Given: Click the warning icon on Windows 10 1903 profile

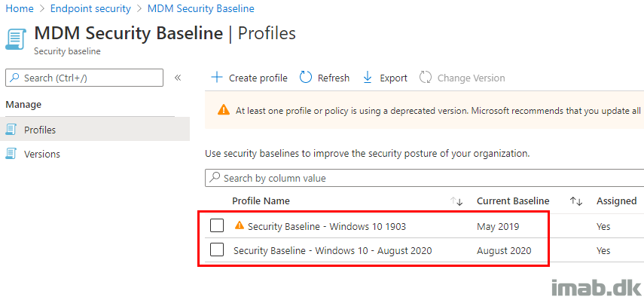Looking at the screenshot, I should coord(239,225).
